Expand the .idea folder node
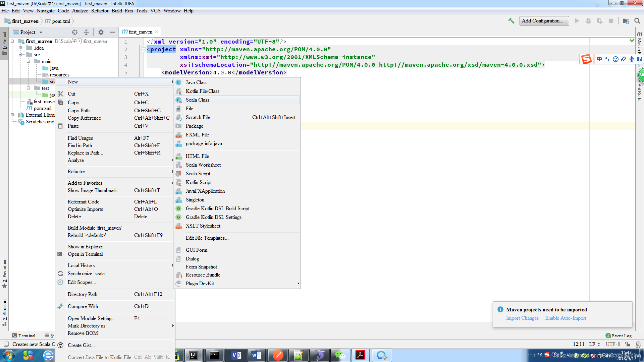The image size is (644, 362). [20, 48]
